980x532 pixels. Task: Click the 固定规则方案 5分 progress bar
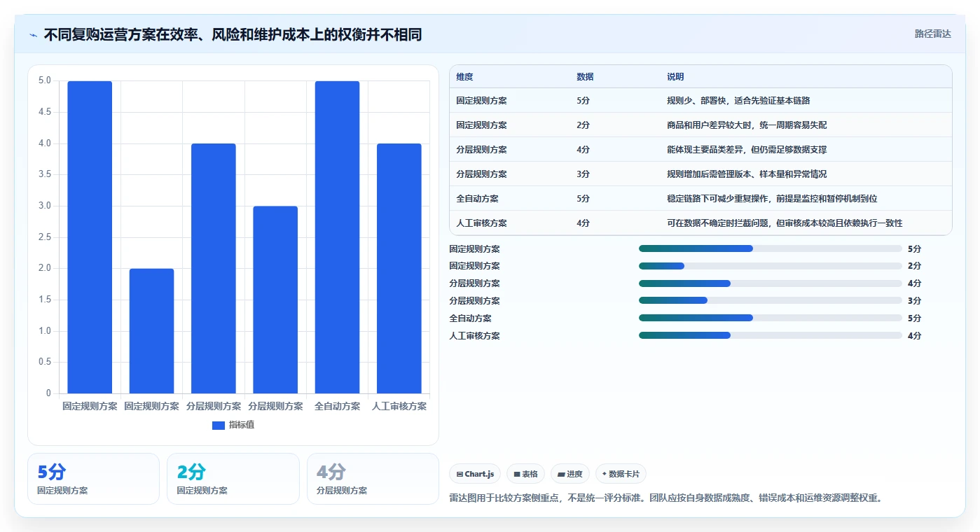coord(771,248)
